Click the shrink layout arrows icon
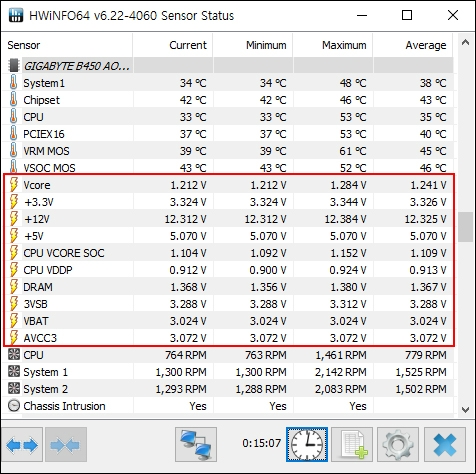Screen dimensions: 476x474 point(66,445)
